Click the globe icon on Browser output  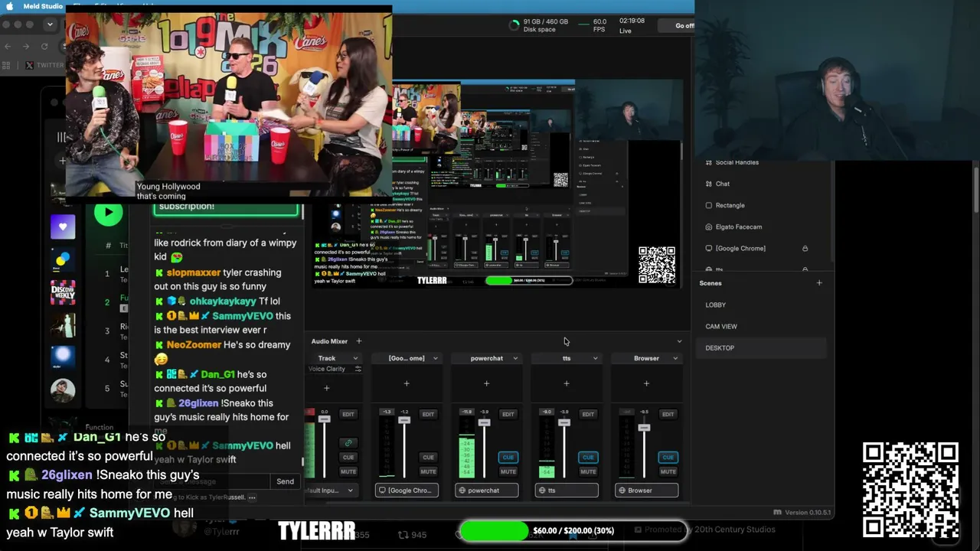pos(622,491)
